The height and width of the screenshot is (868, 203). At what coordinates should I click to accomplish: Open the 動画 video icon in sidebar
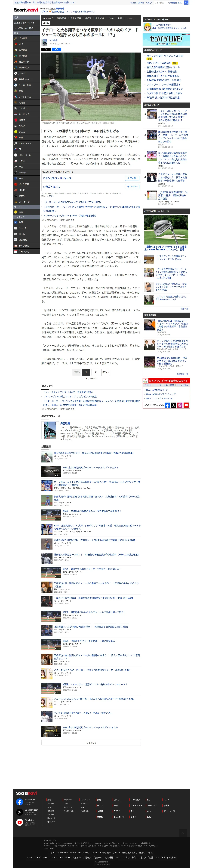pos(16,222)
